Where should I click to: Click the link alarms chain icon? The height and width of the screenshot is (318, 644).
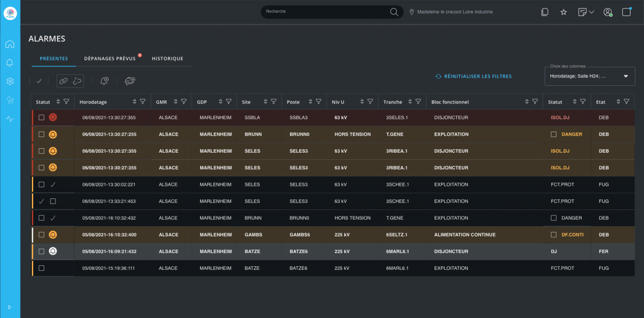tap(63, 81)
